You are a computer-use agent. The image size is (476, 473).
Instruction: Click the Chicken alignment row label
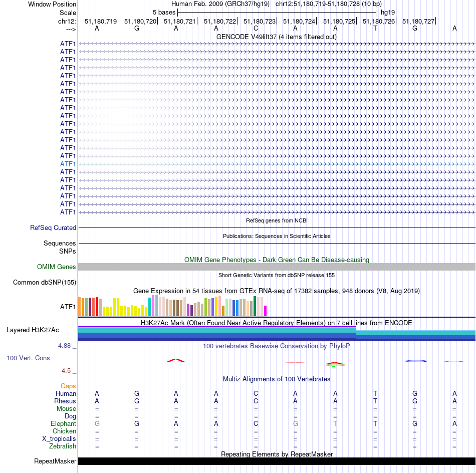(x=64, y=431)
